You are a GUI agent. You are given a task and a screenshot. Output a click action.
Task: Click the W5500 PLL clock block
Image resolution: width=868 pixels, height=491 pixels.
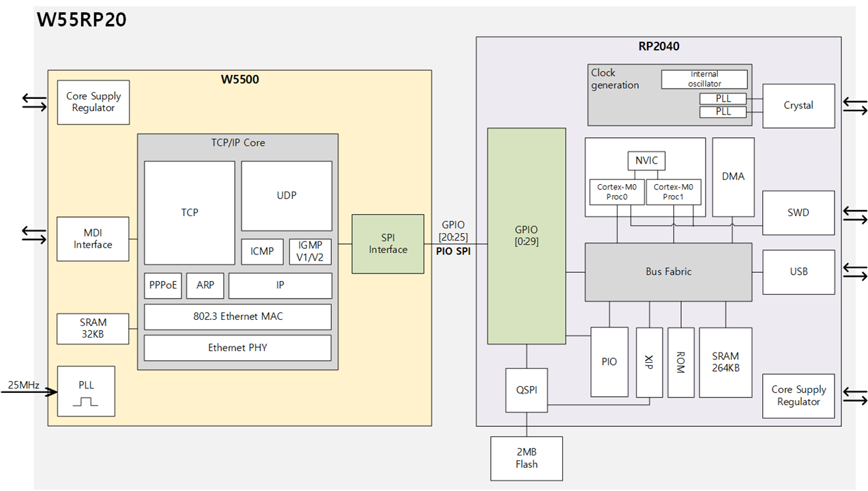[86, 391]
